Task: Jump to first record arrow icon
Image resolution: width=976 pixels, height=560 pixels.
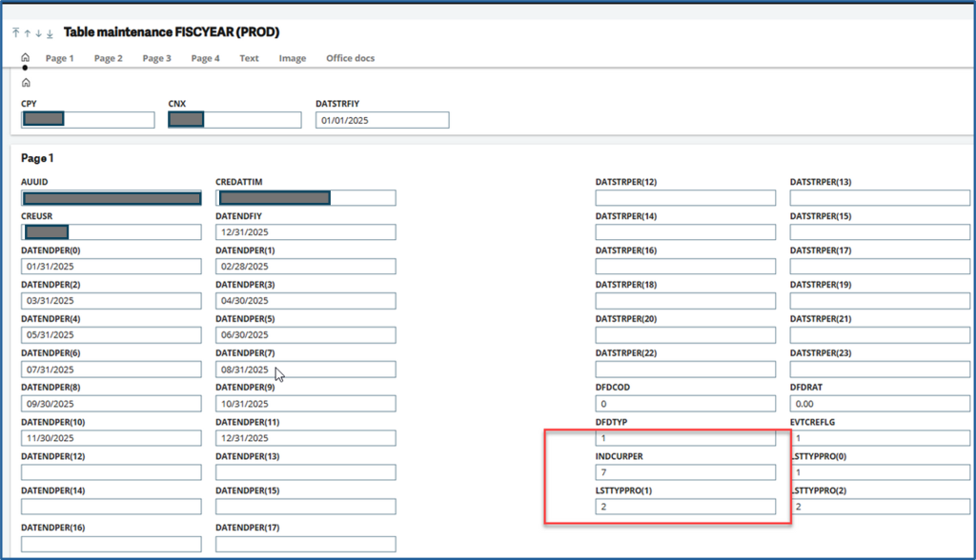Action: tap(16, 33)
